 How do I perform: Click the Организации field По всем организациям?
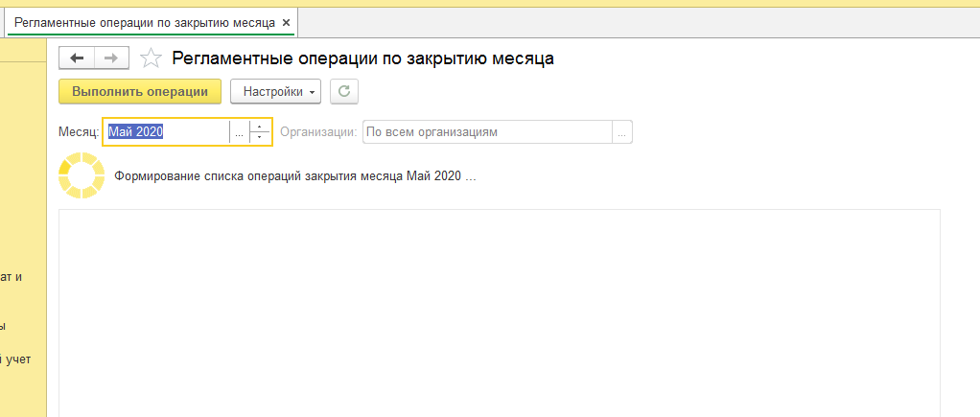click(x=488, y=132)
